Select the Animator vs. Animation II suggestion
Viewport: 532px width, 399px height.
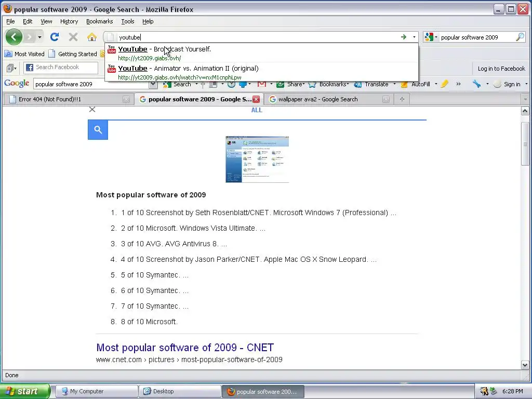261,72
